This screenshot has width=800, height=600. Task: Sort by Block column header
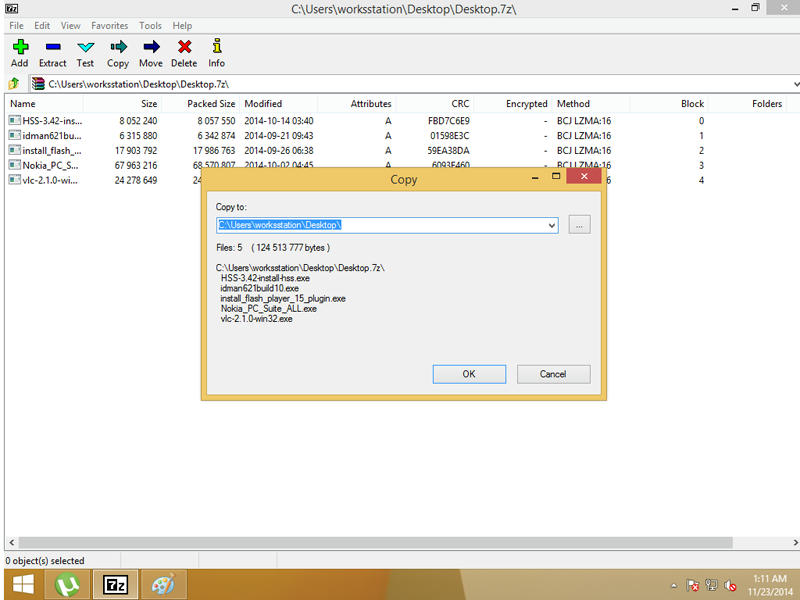669,104
